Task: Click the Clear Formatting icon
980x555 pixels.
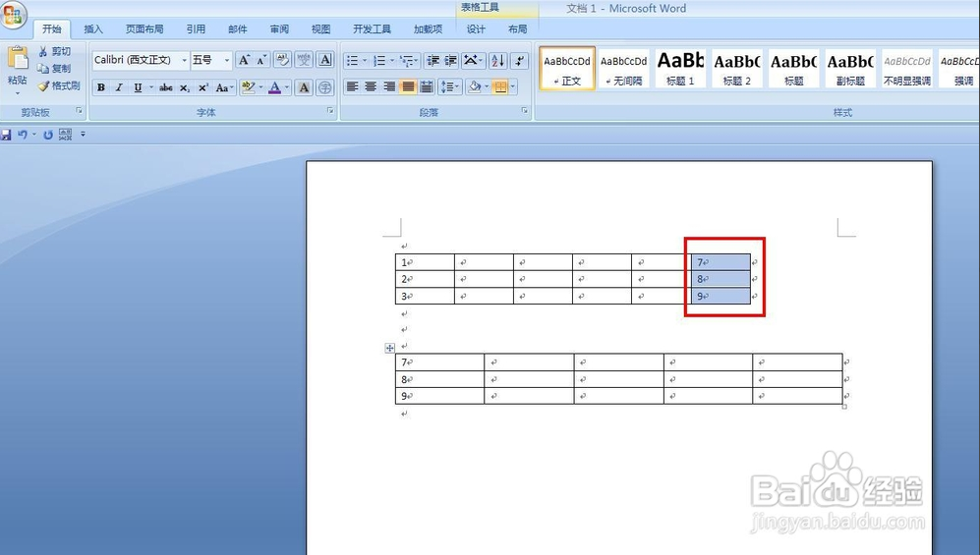Action: click(x=282, y=60)
